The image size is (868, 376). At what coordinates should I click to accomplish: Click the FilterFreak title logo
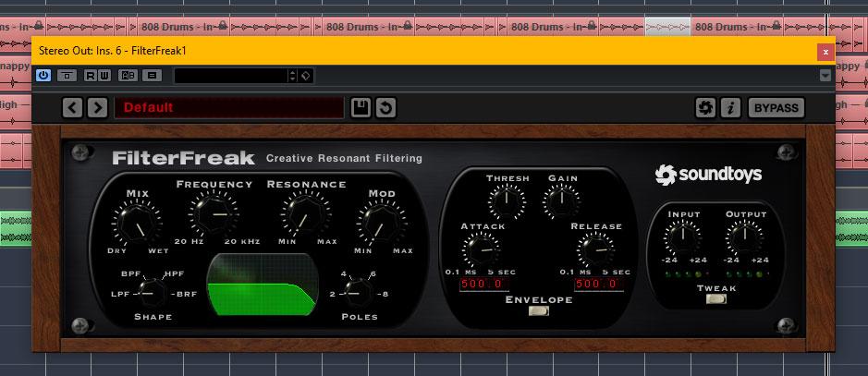(183, 158)
